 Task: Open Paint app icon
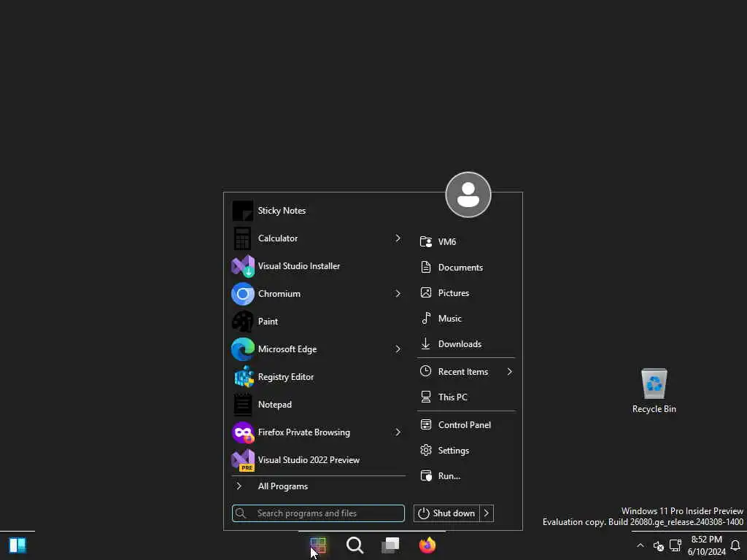pyautogui.click(x=242, y=322)
